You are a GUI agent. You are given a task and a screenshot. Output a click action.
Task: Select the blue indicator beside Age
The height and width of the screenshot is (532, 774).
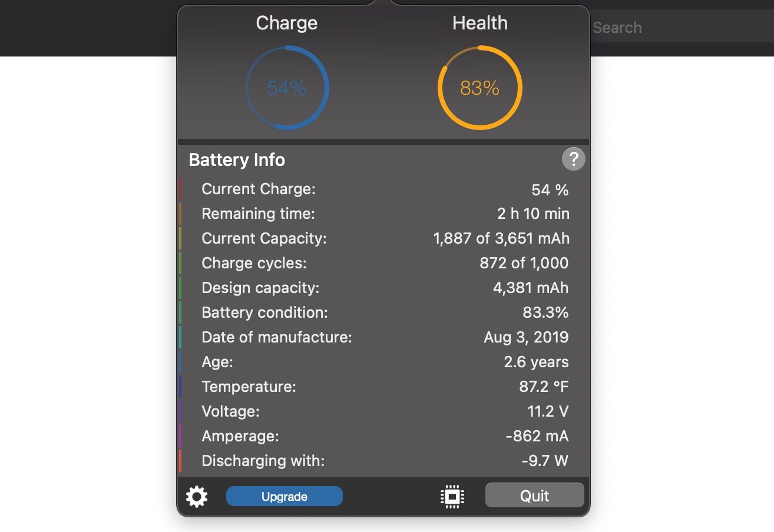point(181,362)
